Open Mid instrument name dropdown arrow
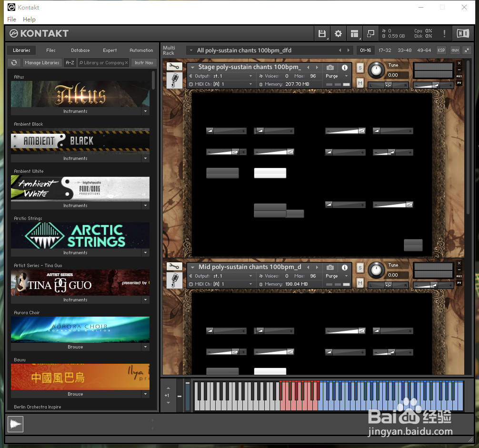The height and width of the screenshot is (448, 479). pyautogui.click(x=192, y=267)
